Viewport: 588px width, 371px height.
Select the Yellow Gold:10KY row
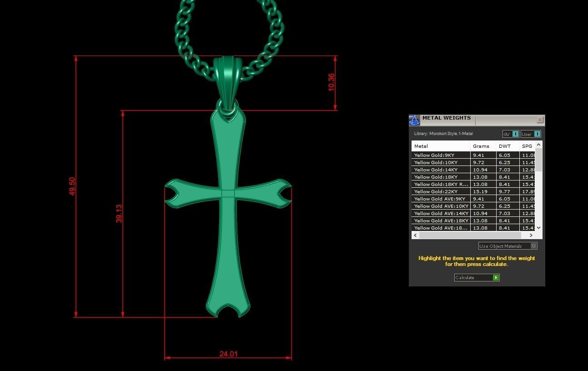tap(473, 162)
